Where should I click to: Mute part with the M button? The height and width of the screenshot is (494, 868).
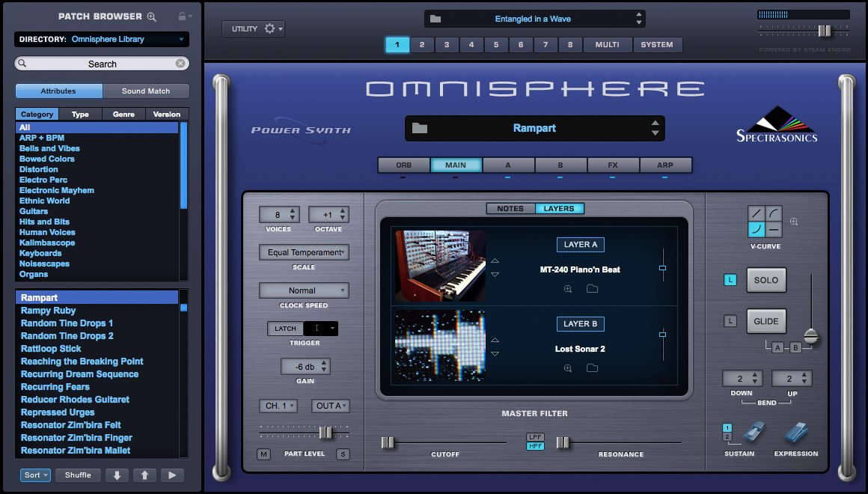(263, 454)
